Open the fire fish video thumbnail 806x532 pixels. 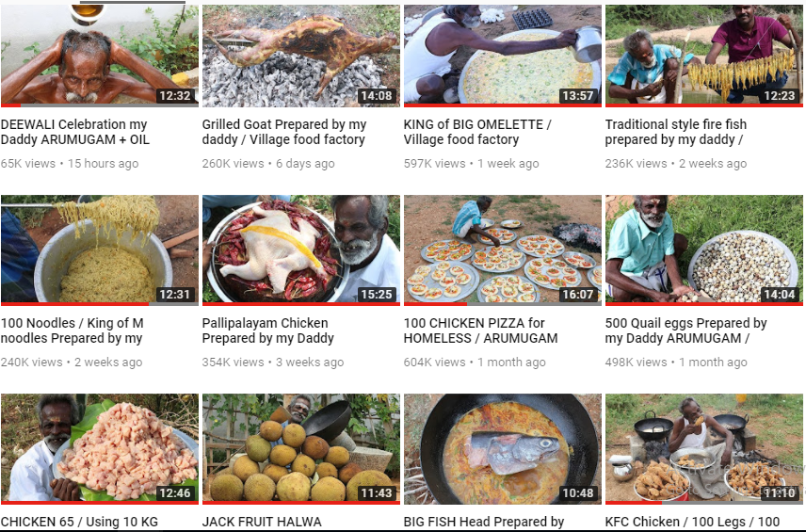click(x=703, y=56)
